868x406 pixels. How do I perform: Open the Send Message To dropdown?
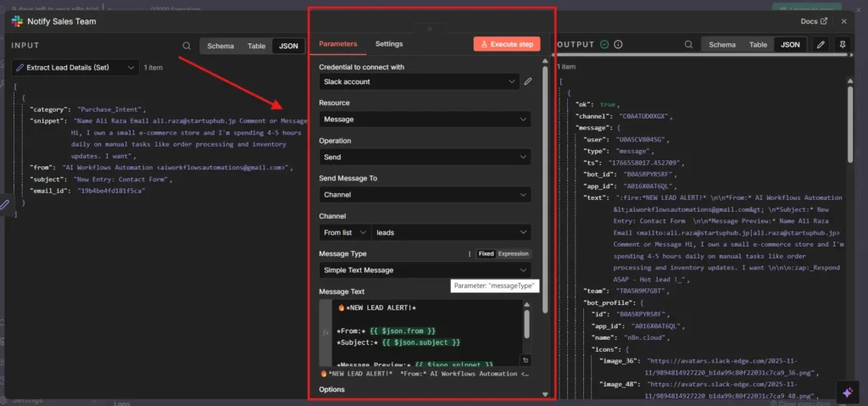(425, 195)
